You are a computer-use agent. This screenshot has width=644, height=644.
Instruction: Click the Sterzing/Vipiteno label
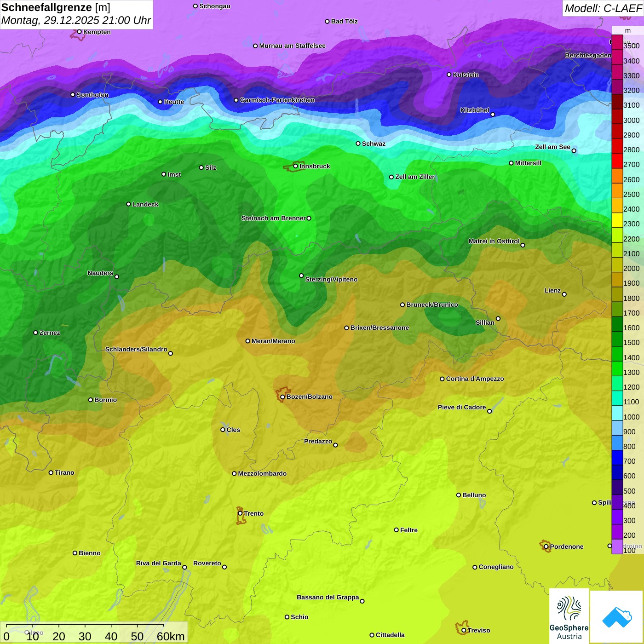point(331,279)
